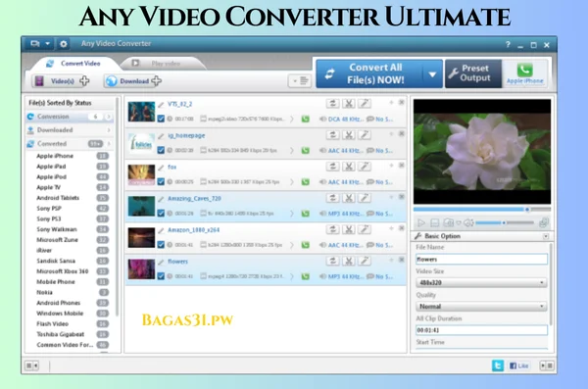Toggle the right panel icon in status bar
Viewport: 588px width, 389px height.
(546, 365)
